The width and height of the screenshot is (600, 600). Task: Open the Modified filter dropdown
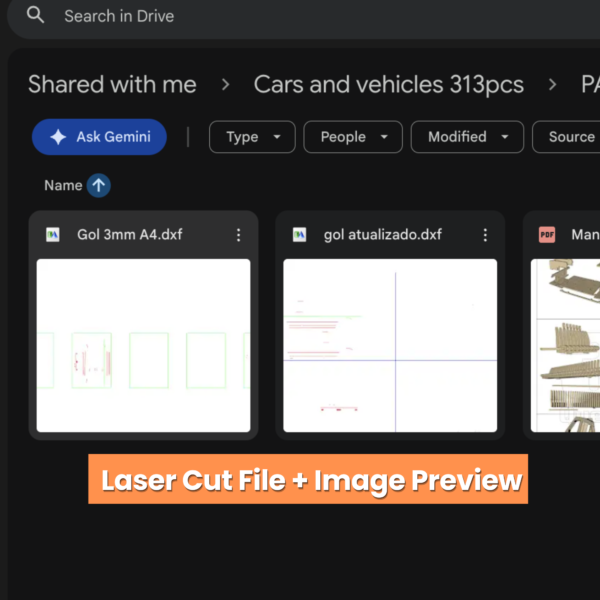click(x=467, y=137)
